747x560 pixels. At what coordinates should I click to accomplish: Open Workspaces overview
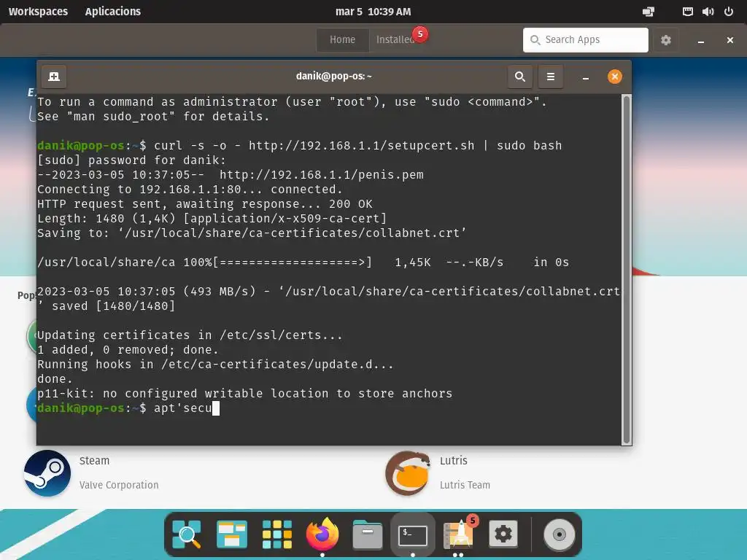(38, 12)
